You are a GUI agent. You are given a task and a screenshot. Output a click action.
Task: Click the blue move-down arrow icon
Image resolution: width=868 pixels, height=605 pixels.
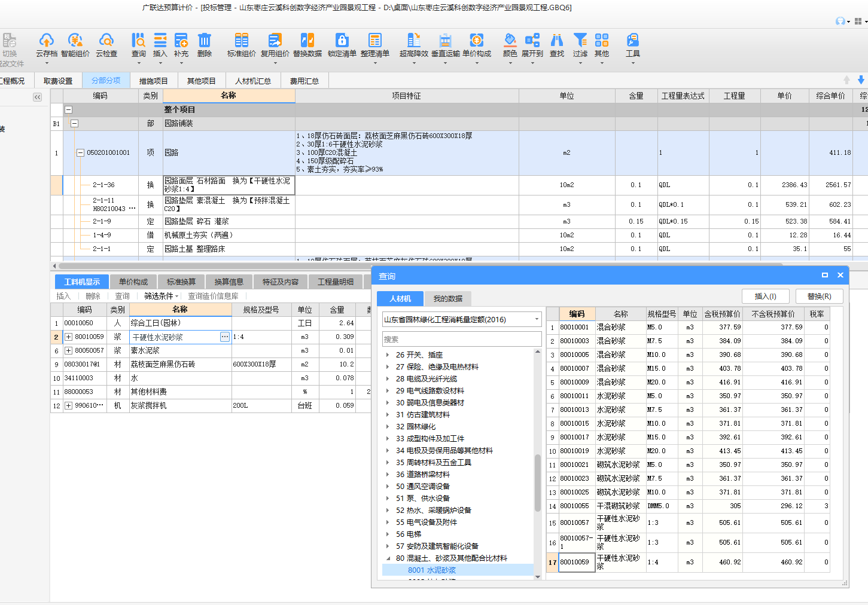tap(861, 80)
